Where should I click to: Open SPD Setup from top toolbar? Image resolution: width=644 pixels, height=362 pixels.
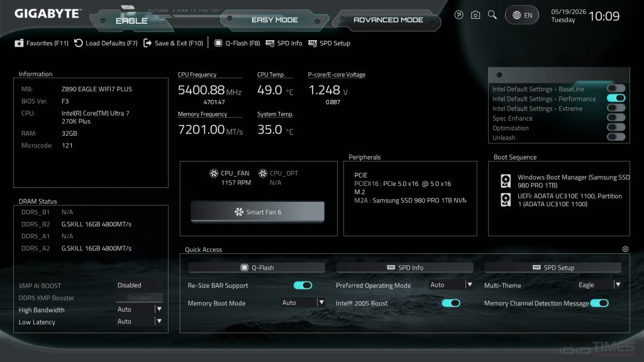329,43
